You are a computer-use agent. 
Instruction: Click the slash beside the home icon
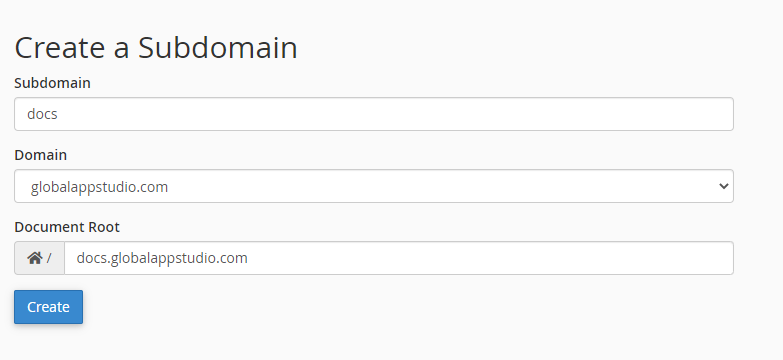[x=49, y=258]
